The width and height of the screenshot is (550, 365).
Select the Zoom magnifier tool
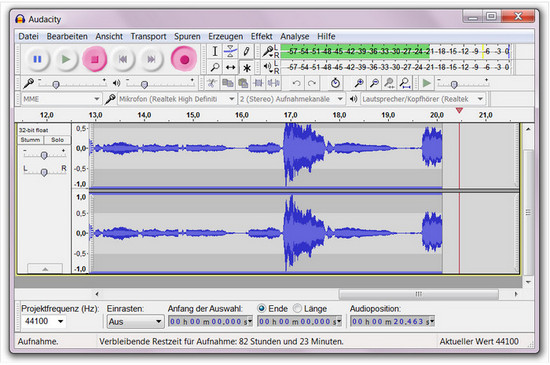point(215,67)
